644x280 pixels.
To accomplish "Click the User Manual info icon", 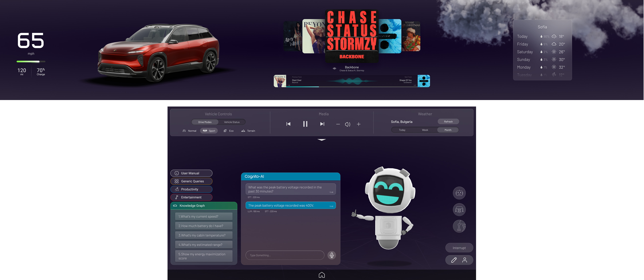I will (176, 173).
